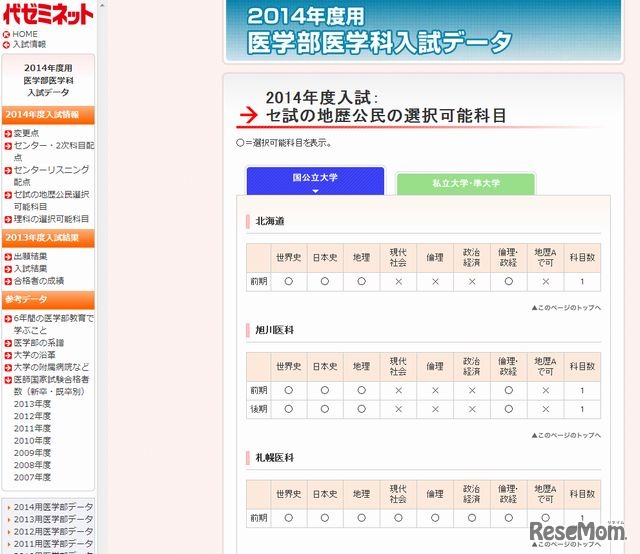640x554 pixels.
Task: Click the arrow icon beside 変更点
Action: [8, 133]
